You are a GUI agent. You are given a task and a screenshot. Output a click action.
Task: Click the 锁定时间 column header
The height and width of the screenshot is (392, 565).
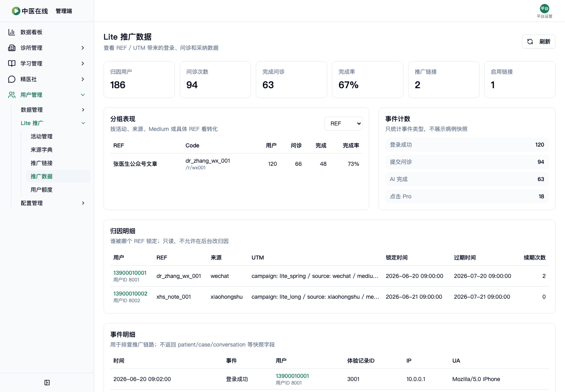(x=397, y=258)
